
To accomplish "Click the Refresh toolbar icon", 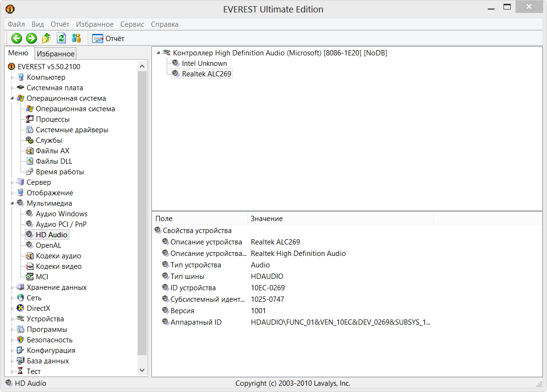I will [x=61, y=38].
